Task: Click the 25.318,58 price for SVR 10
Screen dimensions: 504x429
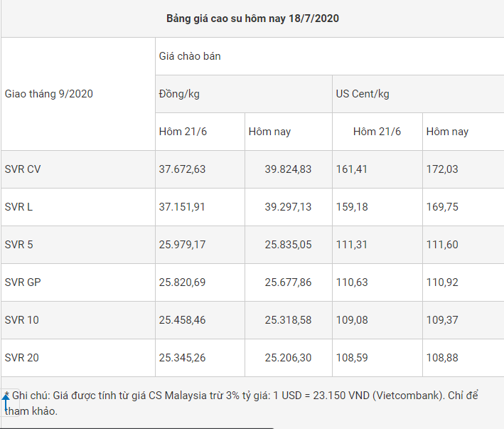Action: click(x=288, y=320)
